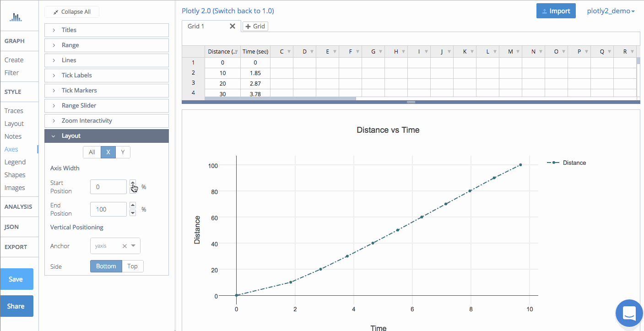The width and height of the screenshot is (644, 331).
Task: Expand the Tick Labels section
Action: (107, 75)
